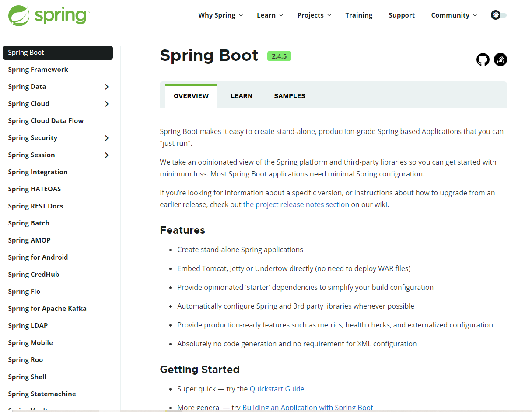
Task: Open the Projects dropdown menu
Action: pos(314,15)
